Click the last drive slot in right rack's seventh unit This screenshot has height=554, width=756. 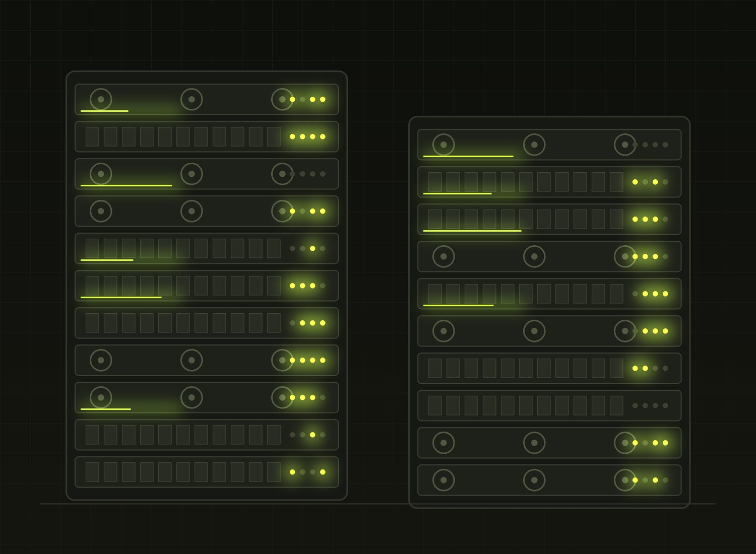point(616,368)
